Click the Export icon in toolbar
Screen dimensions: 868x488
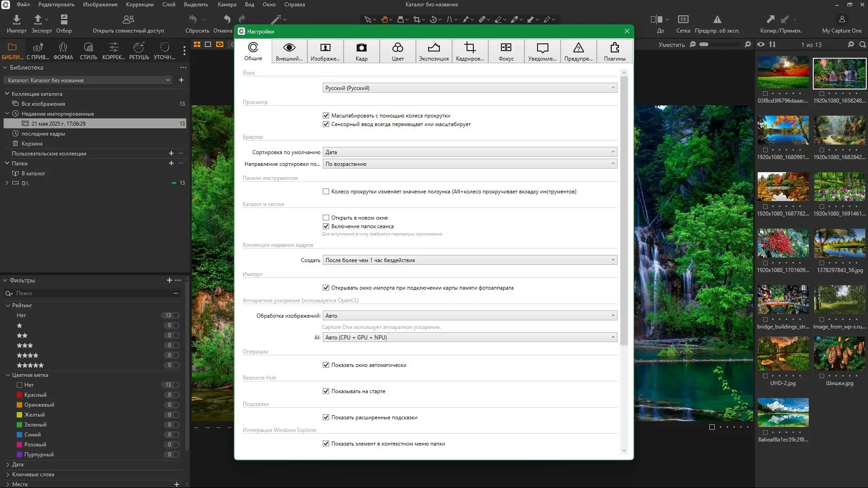38,19
